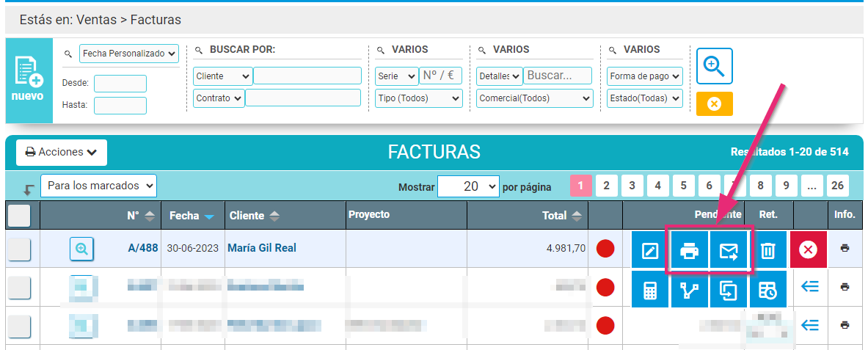The height and width of the screenshot is (350, 868).
Task: Jump to last page 26
Action: [838, 186]
